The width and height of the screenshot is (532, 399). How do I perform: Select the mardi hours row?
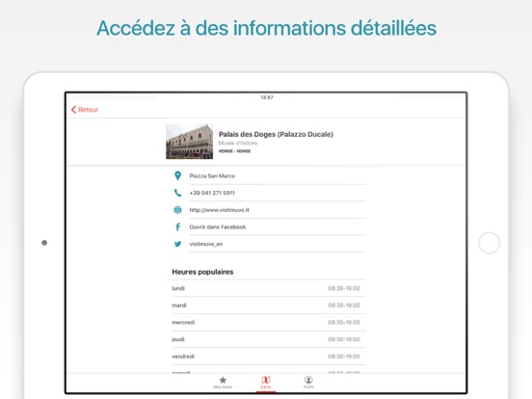pyautogui.click(x=266, y=306)
